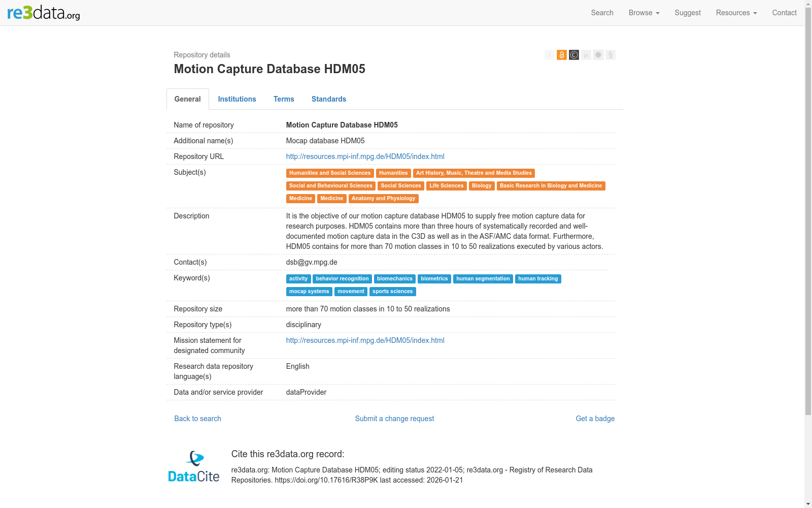812x508 pixels.
Task: Switch to the Institutions tab
Action: coord(237,99)
